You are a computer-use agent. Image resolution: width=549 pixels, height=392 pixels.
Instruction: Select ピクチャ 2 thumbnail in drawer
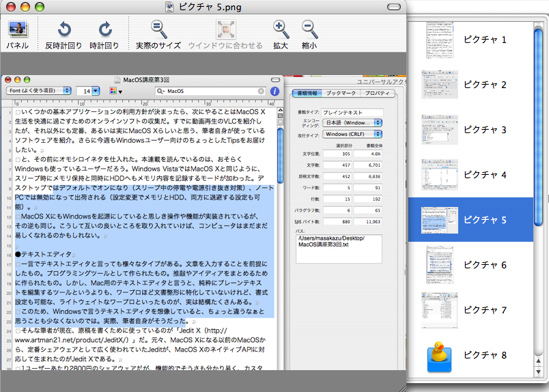click(440, 85)
